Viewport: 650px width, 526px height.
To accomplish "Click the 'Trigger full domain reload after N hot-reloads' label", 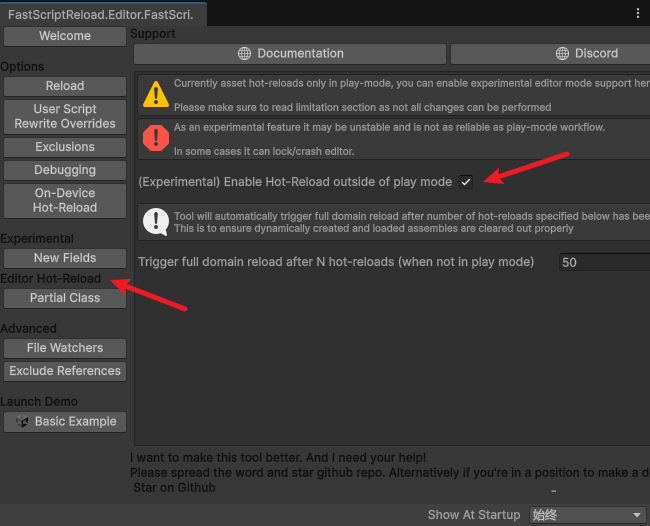I will [x=336, y=262].
